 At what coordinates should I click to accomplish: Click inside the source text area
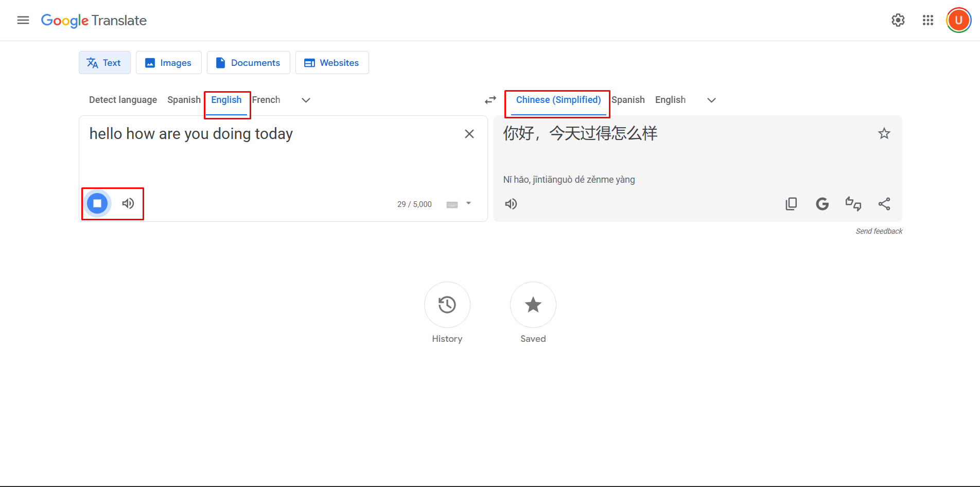(257, 154)
